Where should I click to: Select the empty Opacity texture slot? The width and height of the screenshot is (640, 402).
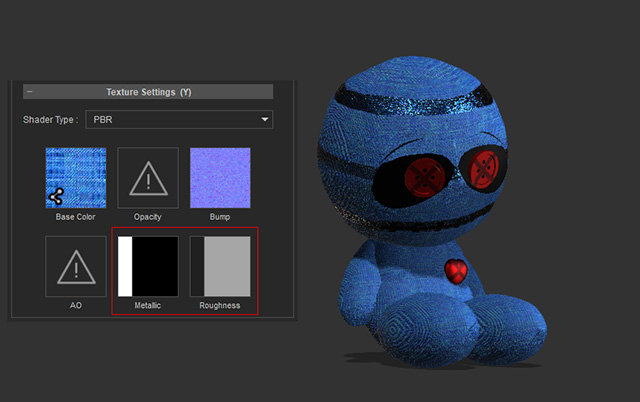[x=148, y=178]
